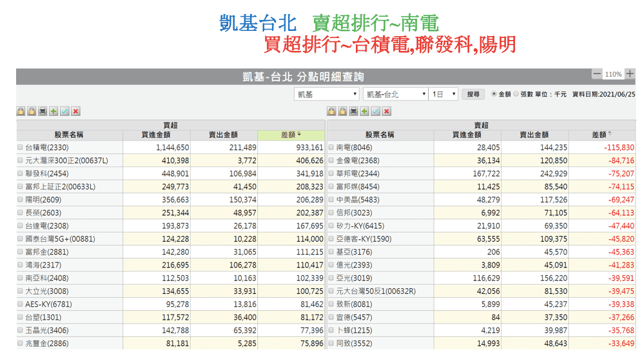Click the red X icon above the left table
Viewport: 644px width, 359px height.
pos(75,112)
